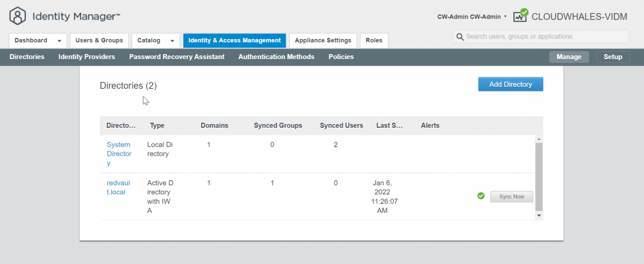Click Sync Now for redvault.local
The width and height of the screenshot is (644, 264).
point(512,197)
